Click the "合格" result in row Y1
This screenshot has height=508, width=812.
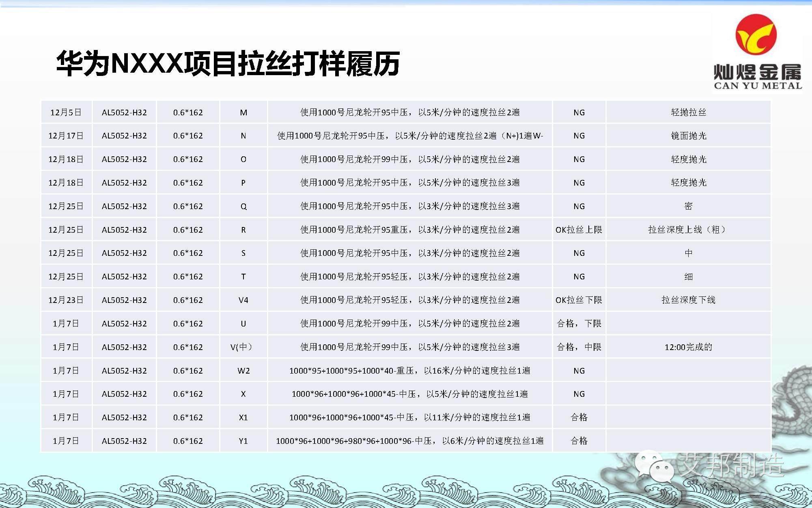[x=579, y=441]
